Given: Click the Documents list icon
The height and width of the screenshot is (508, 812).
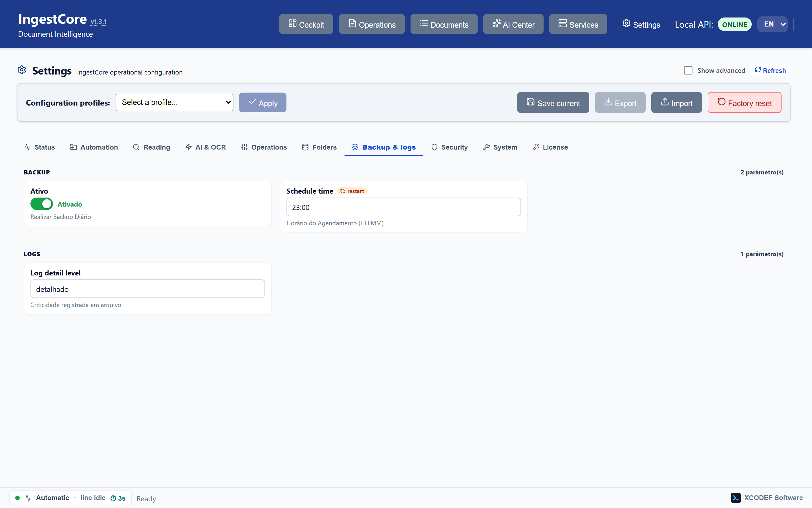Looking at the screenshot, I should click(x=424, y=23).
